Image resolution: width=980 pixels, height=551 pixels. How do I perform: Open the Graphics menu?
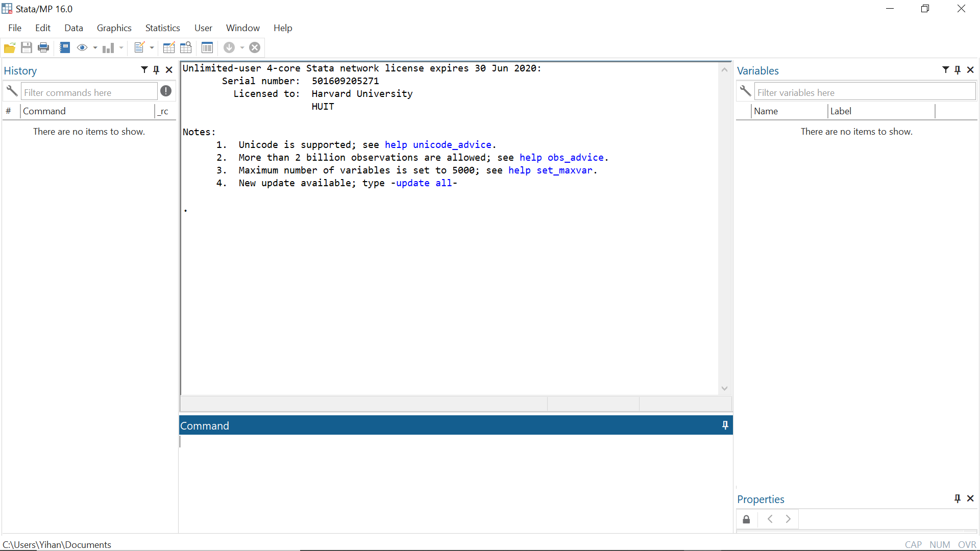coord(114,28)
